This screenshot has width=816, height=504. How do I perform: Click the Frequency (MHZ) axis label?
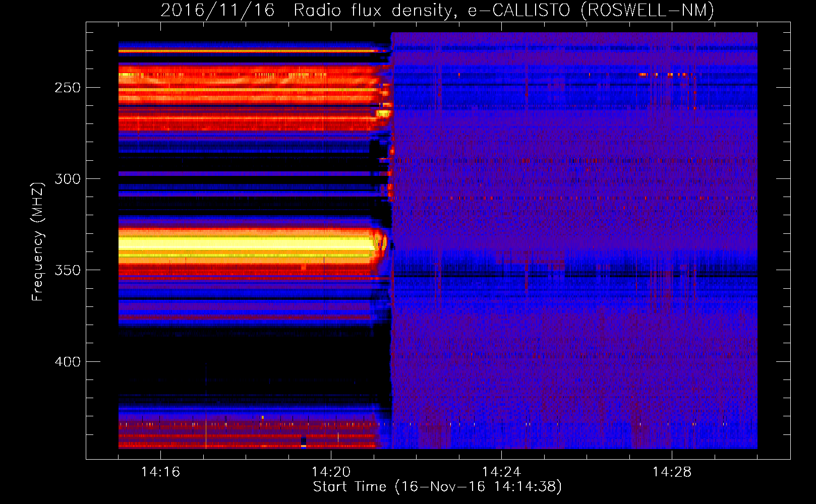38,242
